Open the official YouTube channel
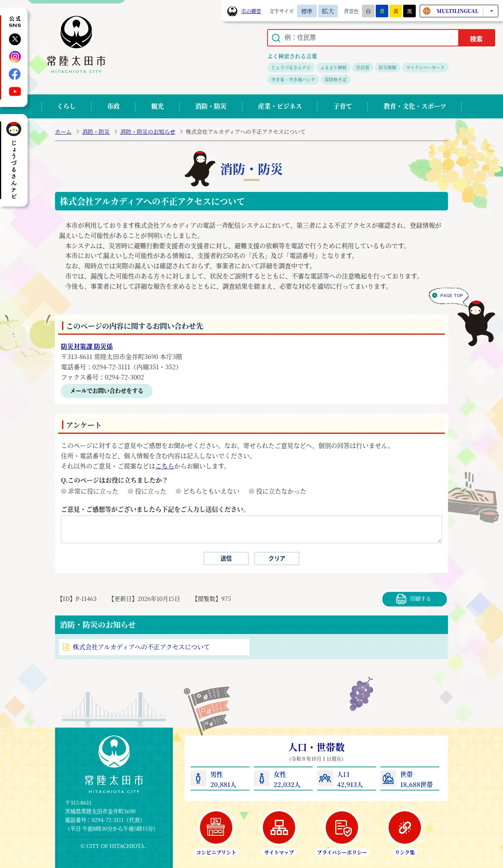 tap(15, 92)
